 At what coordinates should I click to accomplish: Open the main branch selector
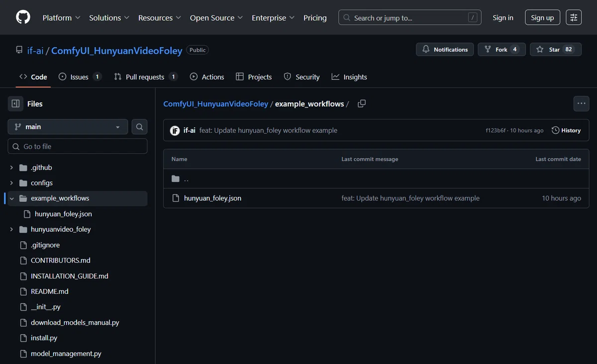[x=68, y=127]
